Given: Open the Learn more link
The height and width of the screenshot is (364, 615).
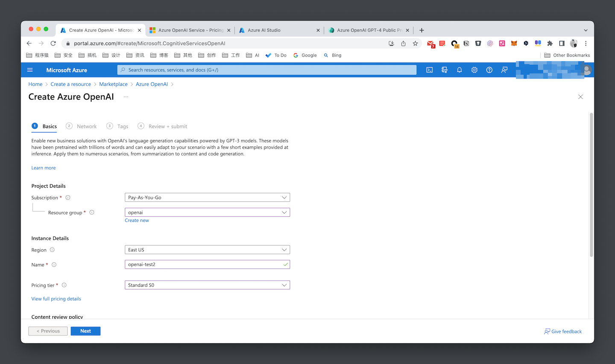Looking at the screenshot, I should tap(44, 168).
